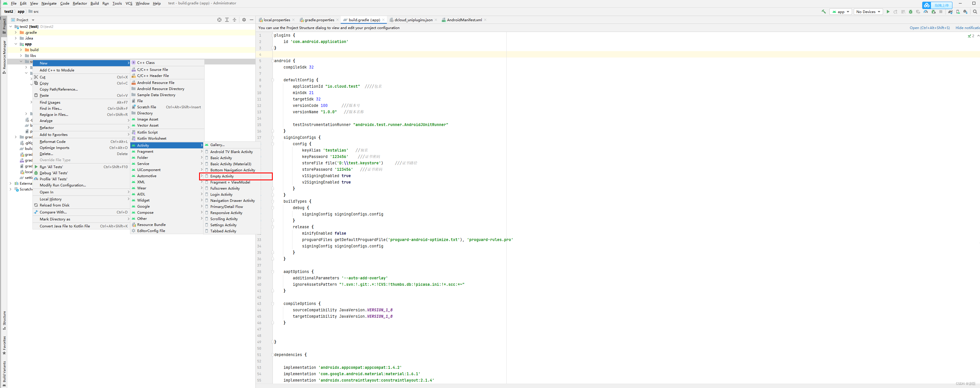Select Reformat Code in the context menu
The width and height of the screenshot is (980, 388).
click(x=81, y=142)
